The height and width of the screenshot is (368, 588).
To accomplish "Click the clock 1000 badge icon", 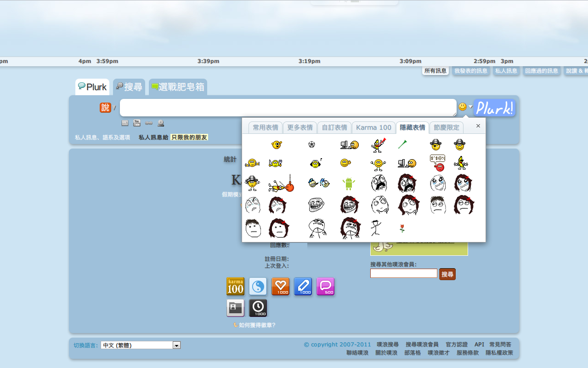I will point(258,308).
